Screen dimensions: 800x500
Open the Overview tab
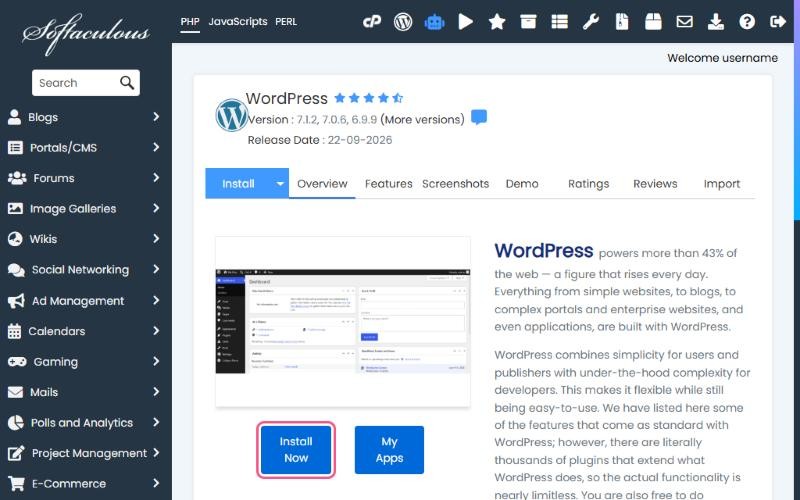[322, 184]
